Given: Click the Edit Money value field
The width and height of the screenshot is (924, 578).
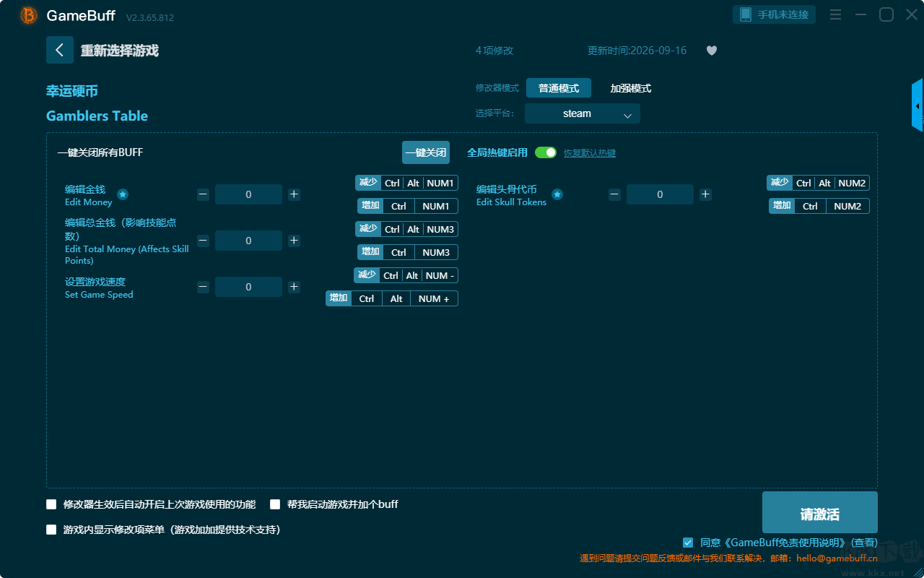Looking at the screenshot, I should click(248, 194).
